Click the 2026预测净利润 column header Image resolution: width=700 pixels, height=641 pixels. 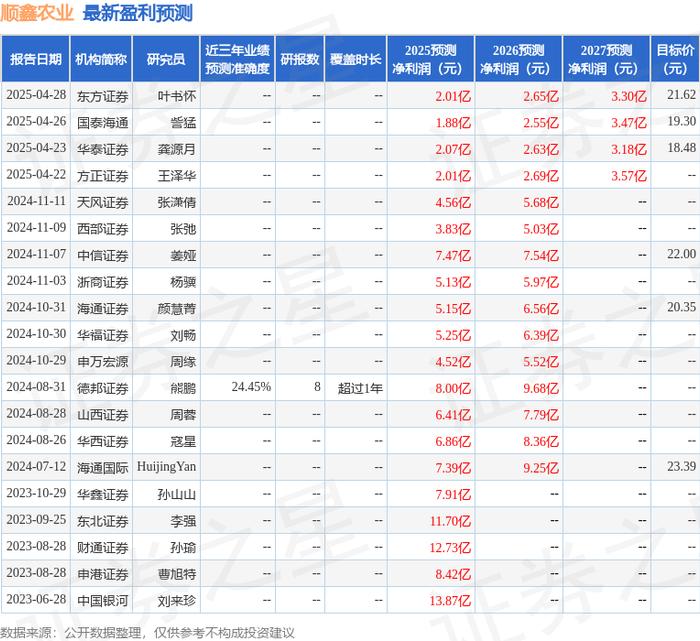click(518, 59)
